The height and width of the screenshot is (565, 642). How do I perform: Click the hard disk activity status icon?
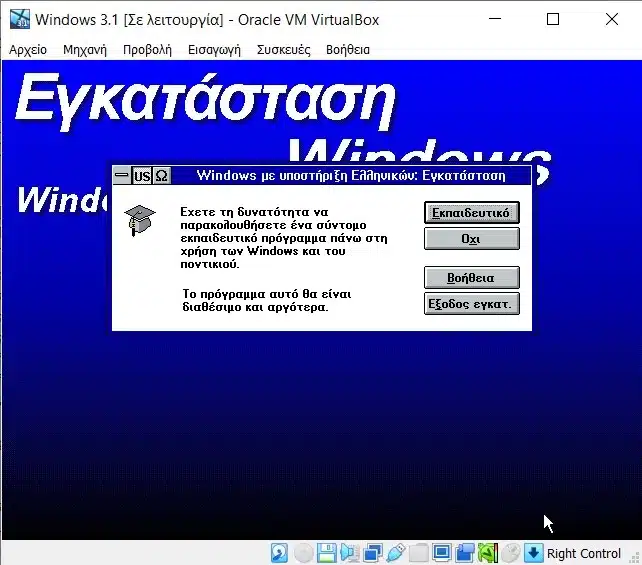(279, 553)
